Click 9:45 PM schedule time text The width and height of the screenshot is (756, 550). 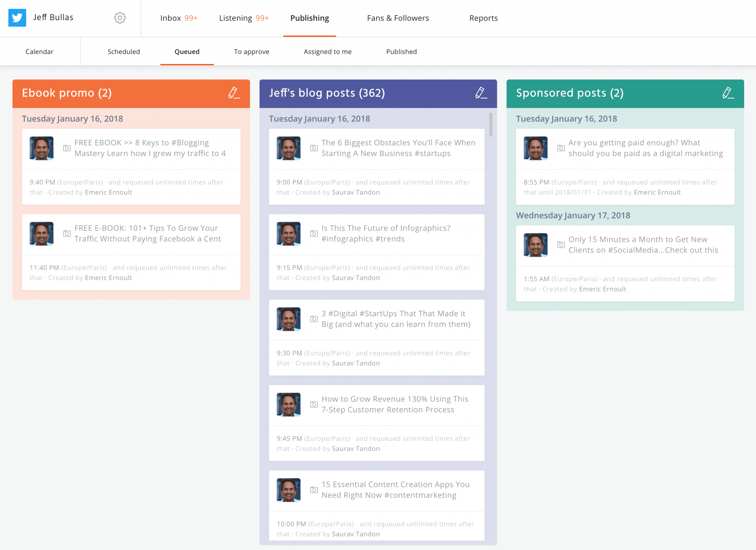point(289,439)
